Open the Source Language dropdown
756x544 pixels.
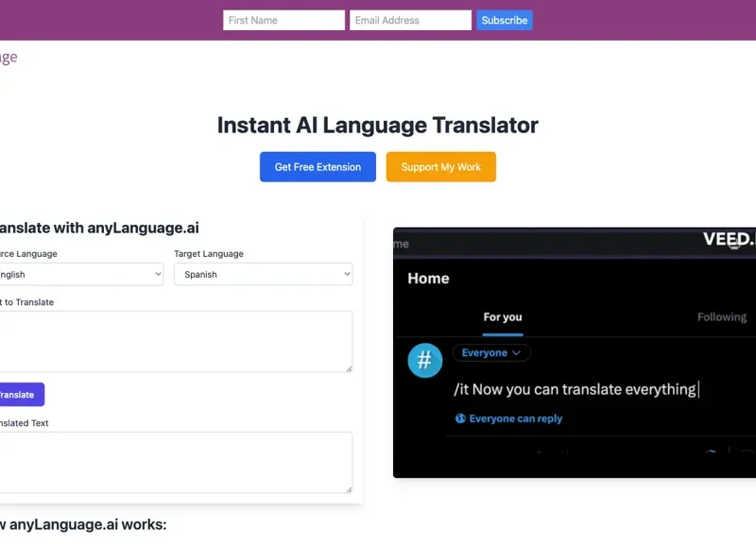(79, 274)
